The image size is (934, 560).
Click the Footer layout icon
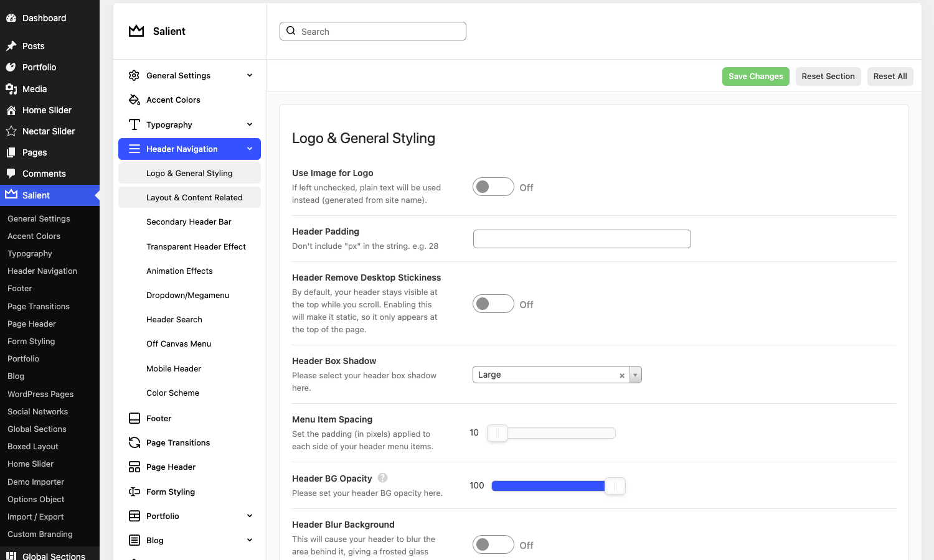pyautogui.click(x=134, y=418)
